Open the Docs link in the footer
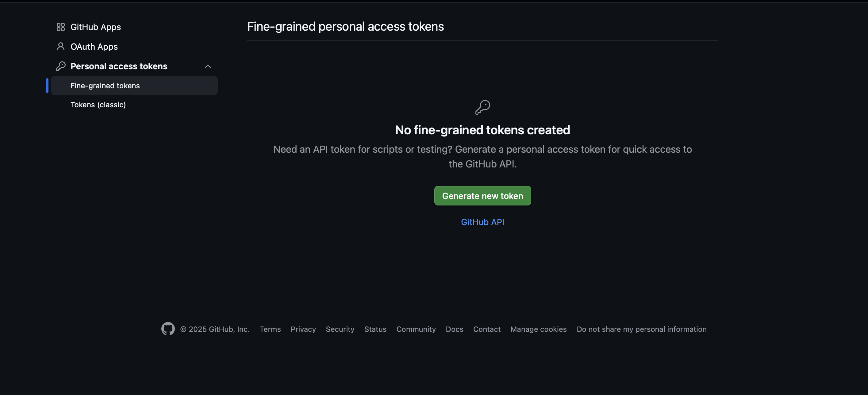Screen dimensions: 868x395 (x=454, y=329)
